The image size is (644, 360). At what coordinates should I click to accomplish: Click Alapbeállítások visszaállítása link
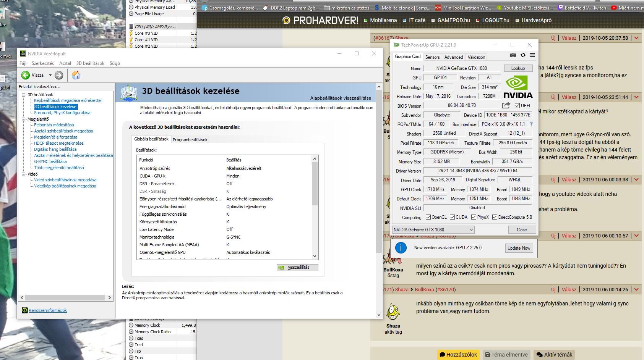pos(341,98)
